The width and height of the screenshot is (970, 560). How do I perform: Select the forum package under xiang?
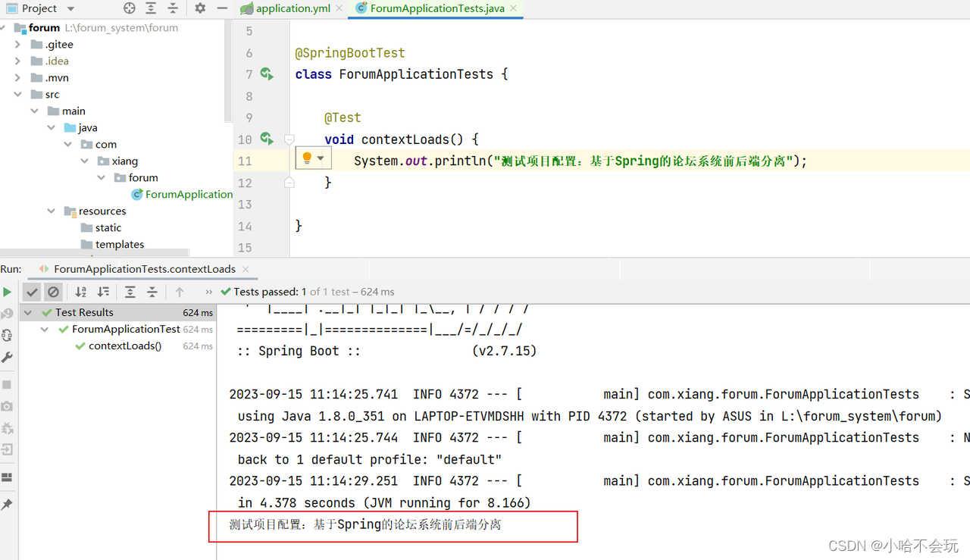(143, 177)
